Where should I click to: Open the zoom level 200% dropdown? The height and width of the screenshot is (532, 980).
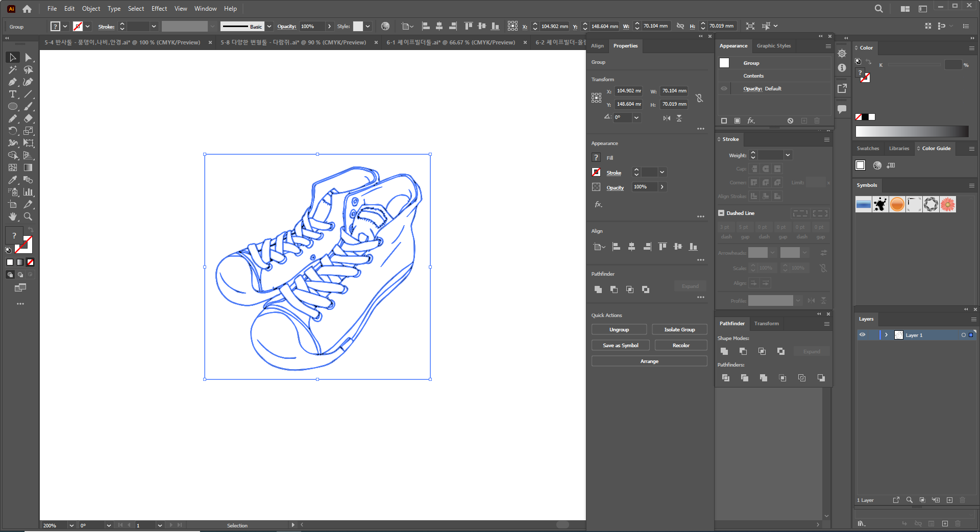[71, 525]
